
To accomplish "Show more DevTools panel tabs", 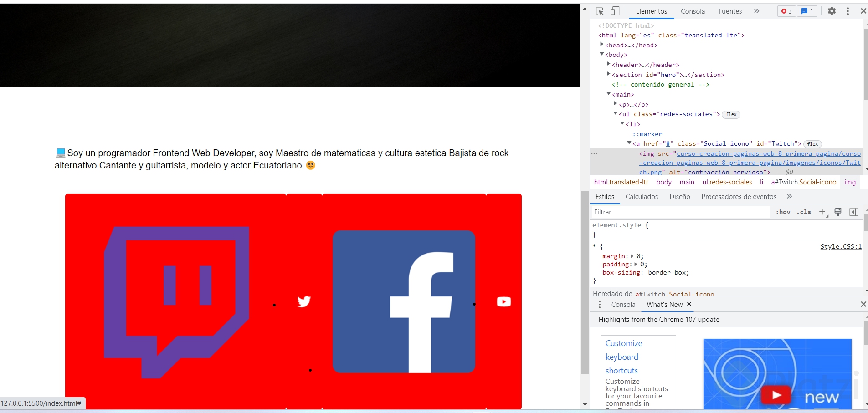I will 757,11.
